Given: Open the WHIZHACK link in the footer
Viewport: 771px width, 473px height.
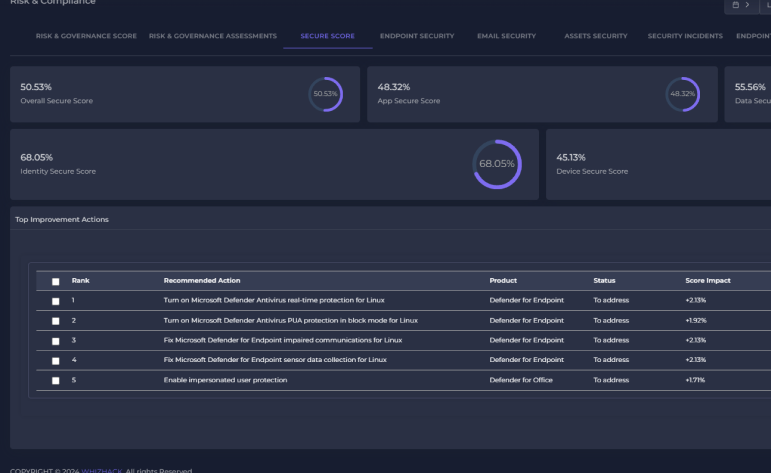Looking at the screenshot, I should (102, 470).
